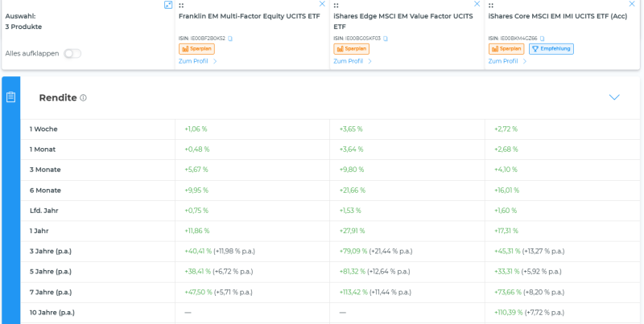Click the +27,91 % one-year value
The height and width of the screenshot is (324, 644).
[352, 231]
